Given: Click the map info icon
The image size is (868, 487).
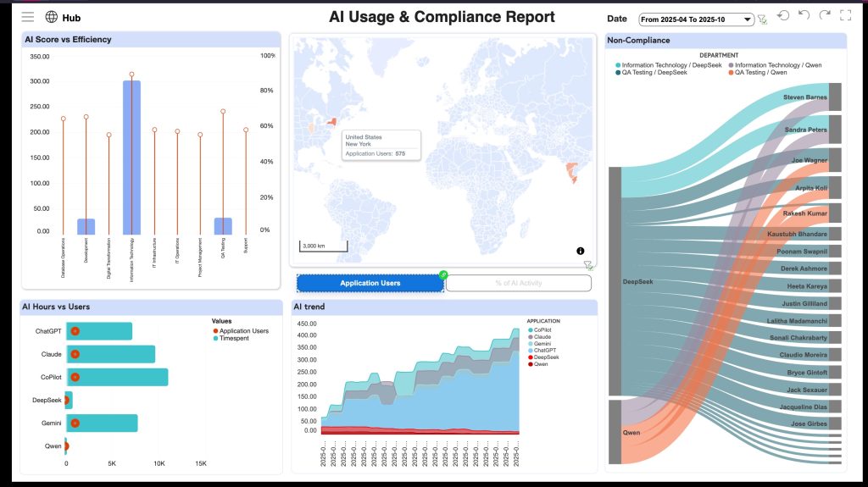Looking at the screenshot, I should point(581,251).
